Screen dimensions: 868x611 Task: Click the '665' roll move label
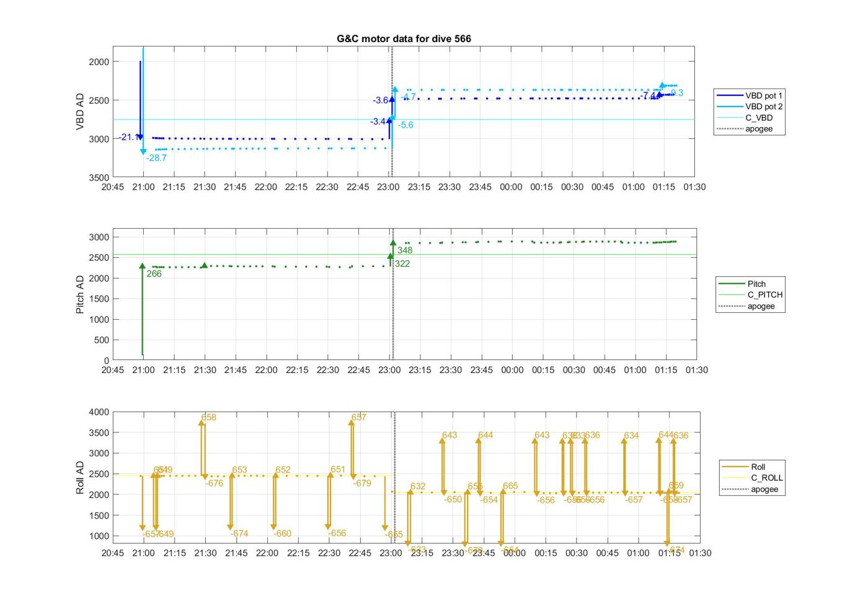[510, 486]
